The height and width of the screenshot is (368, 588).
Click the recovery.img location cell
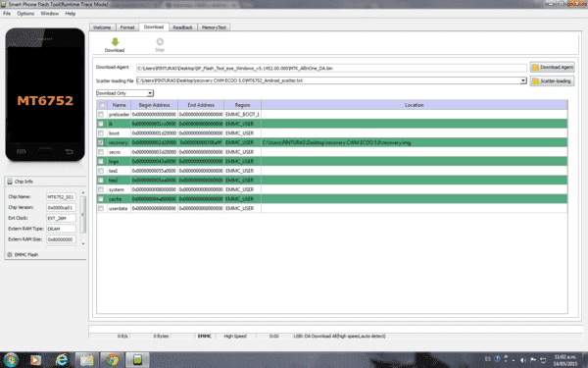(414, 142)
